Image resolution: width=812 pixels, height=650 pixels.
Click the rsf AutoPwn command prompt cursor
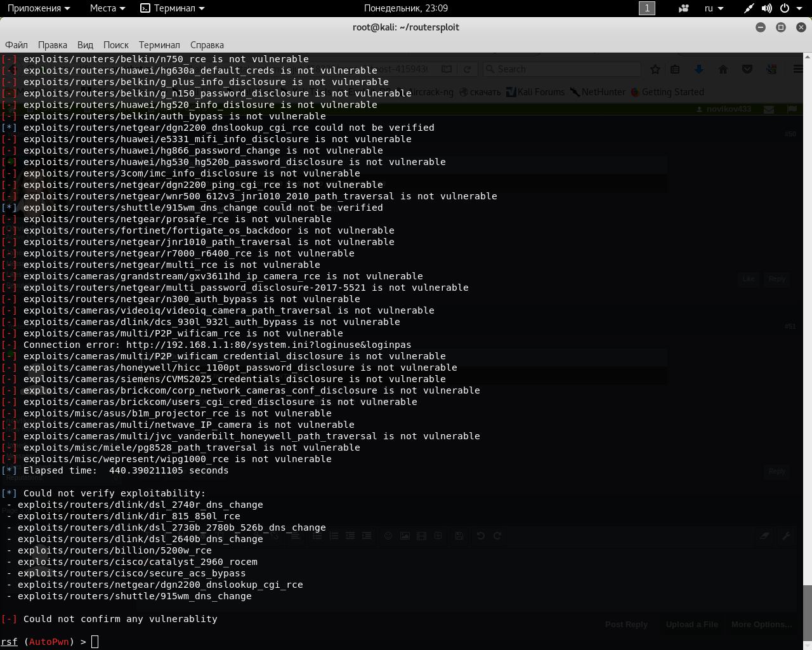(x=95, y=642)
